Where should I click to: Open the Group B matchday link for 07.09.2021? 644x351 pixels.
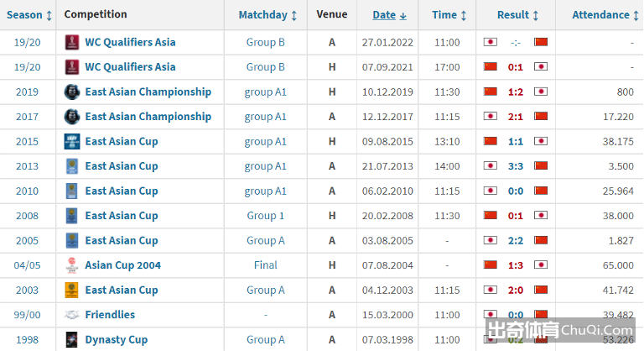tap(265, 67)
